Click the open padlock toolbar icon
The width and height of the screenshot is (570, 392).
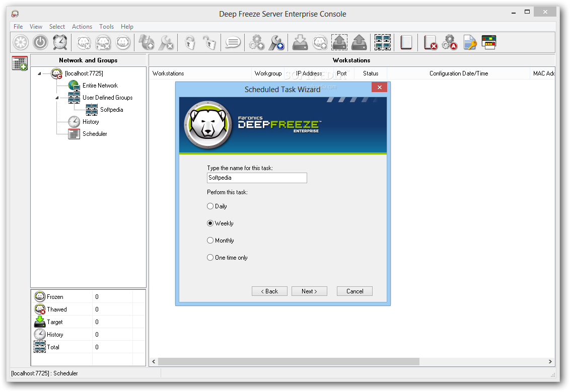click(x=209, y=42)
